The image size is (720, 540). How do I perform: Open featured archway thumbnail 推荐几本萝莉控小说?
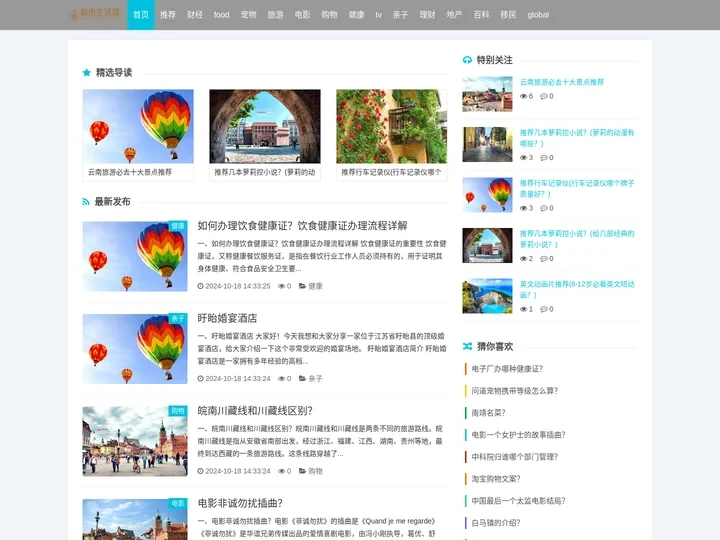(x=265, y=126)
